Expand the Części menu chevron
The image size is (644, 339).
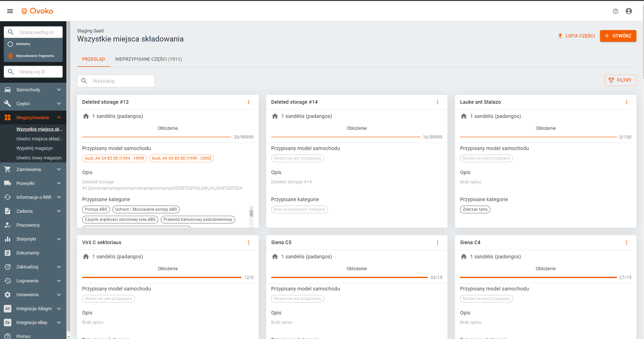(x=59, y=104)
